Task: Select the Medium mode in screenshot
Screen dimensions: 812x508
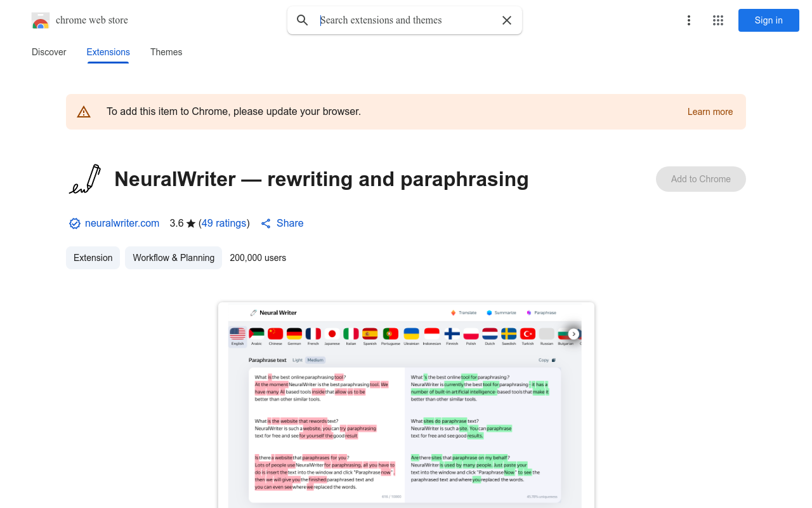Action: [315, 360]
